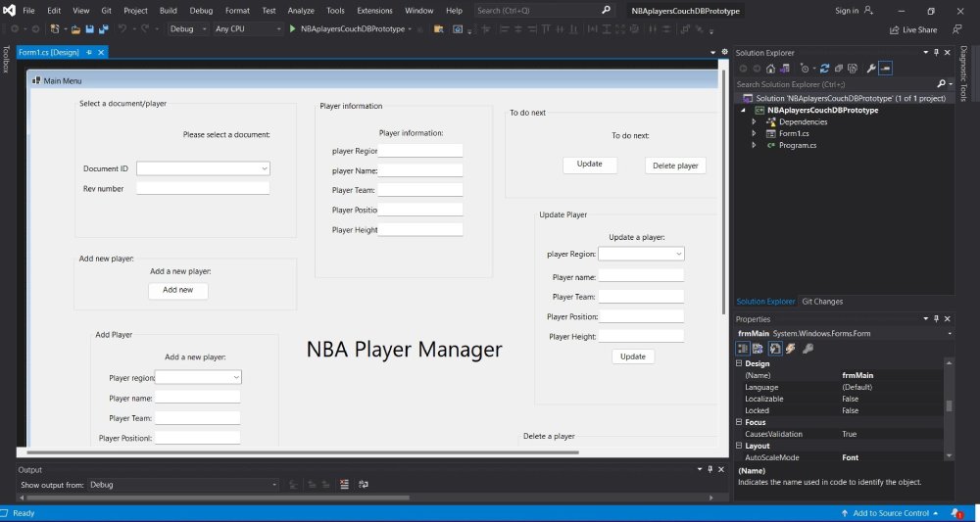Open the wrench Properties icon in Solution Explorer
This screenshot has width=980, height=522.
point(869,69)
